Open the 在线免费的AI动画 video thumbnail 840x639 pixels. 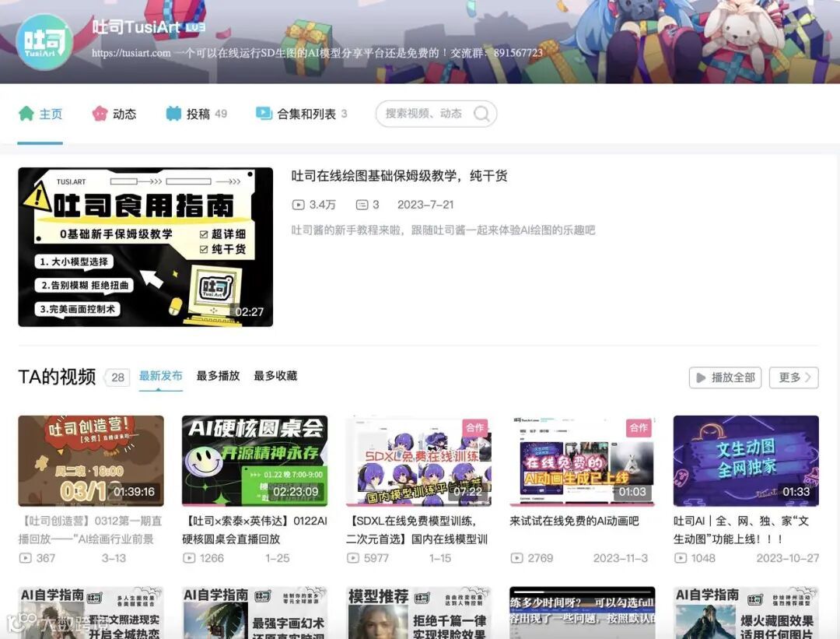click(583, 461)
